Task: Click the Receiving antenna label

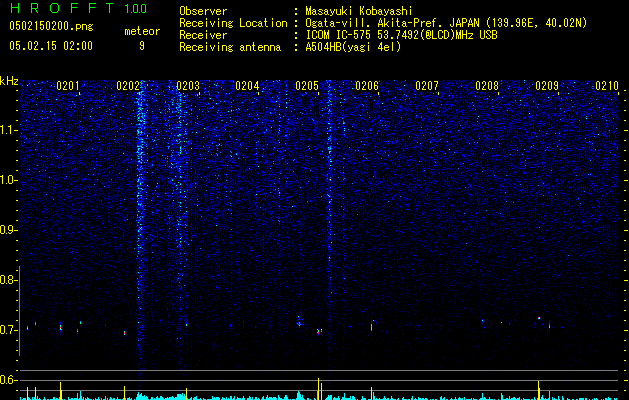Action: [x=230, y=47]
